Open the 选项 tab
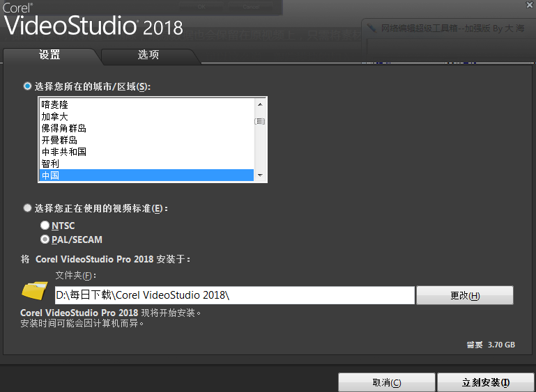This screenshot has height=392, width=536. pos(148,55)
